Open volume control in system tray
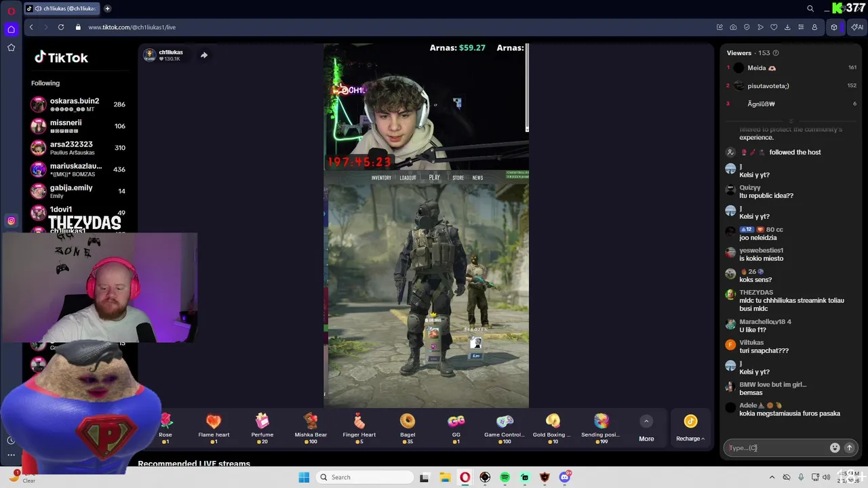The image size is (868, 488). tap(826, 477)
